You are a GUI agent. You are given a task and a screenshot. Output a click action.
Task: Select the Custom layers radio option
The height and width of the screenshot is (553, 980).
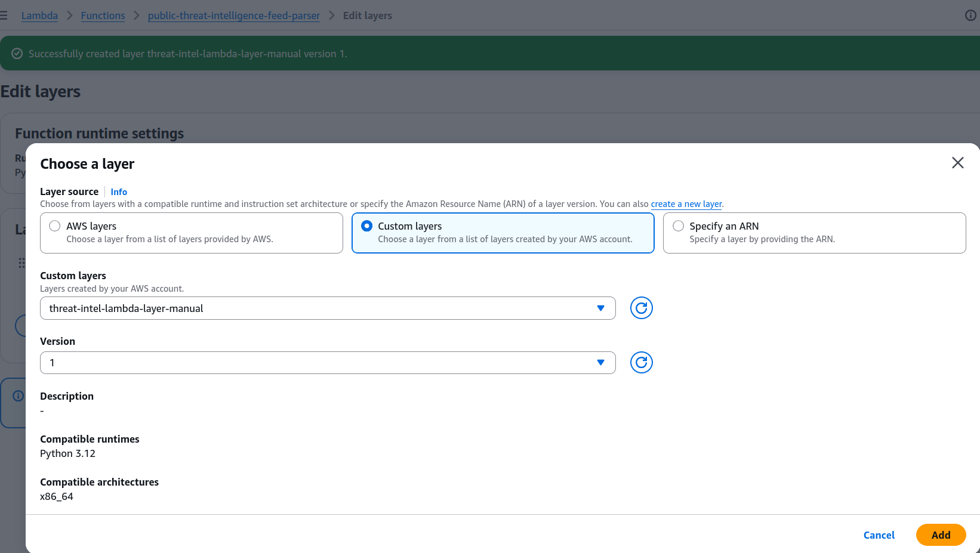pyautogui.click(x=366, y=226)
